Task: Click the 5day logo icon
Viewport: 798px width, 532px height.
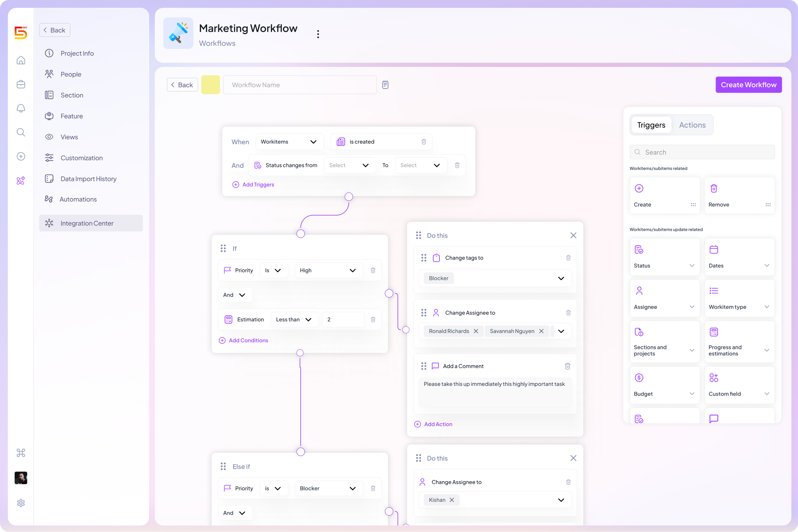Action: [x=21, y=33]
